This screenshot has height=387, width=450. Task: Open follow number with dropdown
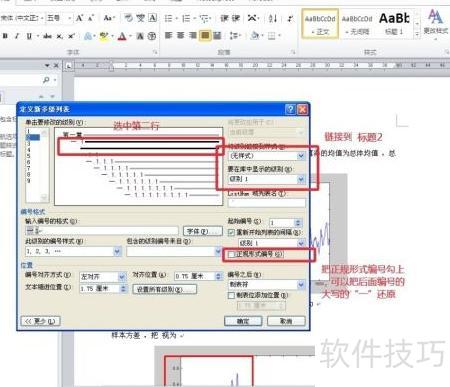click(301, 284)
